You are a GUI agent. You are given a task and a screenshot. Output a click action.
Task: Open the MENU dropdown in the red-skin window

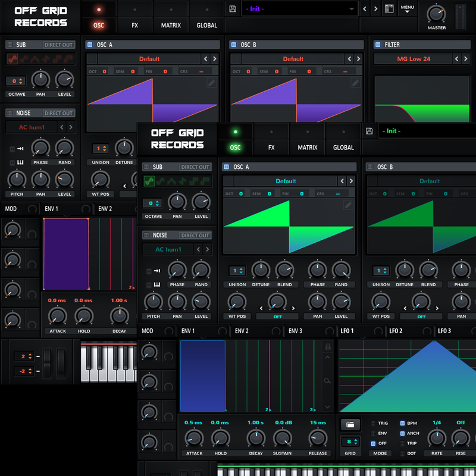[407, 9]
